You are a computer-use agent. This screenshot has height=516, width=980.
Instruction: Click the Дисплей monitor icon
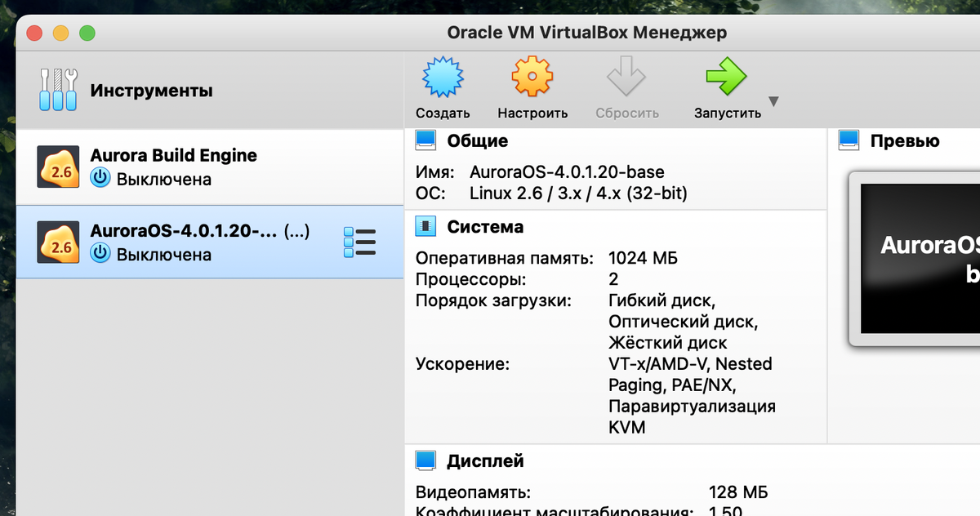pos(425,461)
